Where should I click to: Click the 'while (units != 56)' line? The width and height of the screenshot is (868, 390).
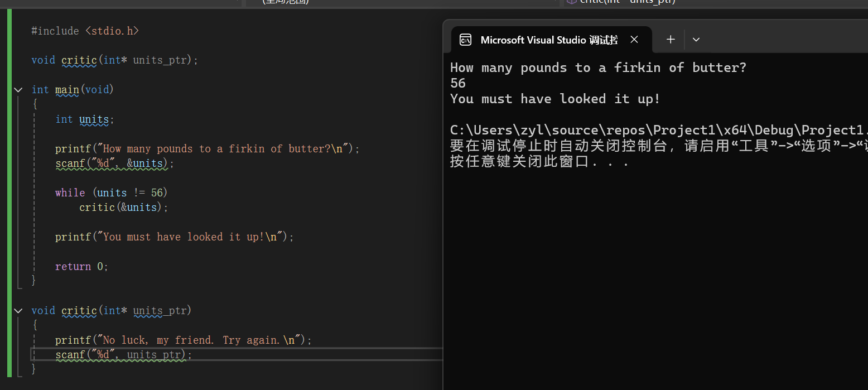point(112,193)
